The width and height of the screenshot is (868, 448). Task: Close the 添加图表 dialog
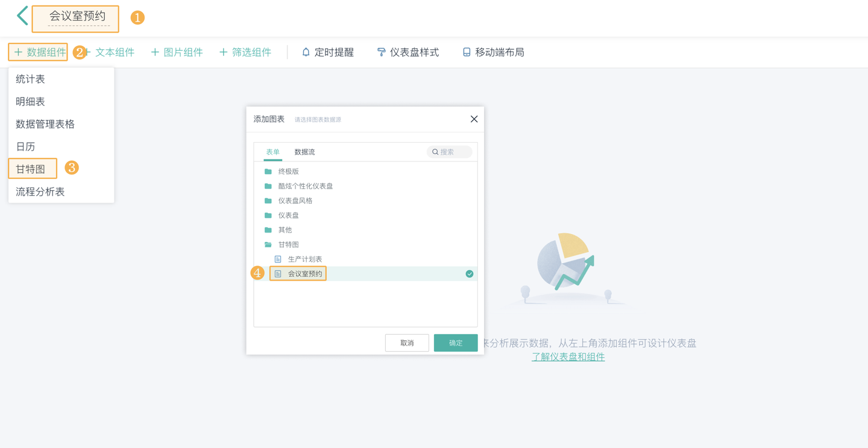point(474,119)
